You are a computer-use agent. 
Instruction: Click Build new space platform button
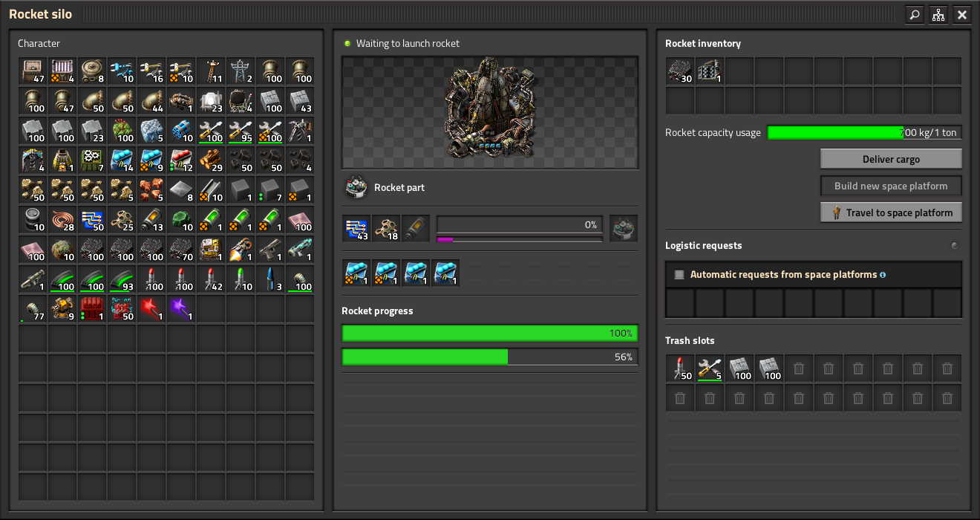coord(891,186)
